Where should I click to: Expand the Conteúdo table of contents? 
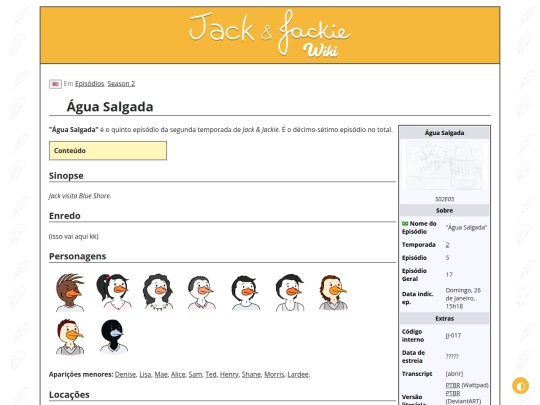pyautogui.click(x=108, y=150)
